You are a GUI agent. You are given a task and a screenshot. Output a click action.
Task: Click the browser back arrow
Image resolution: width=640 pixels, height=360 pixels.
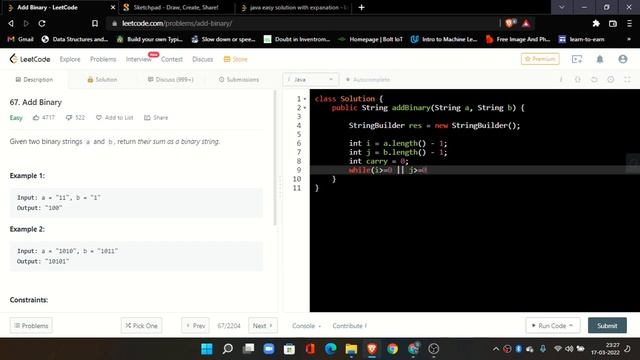point(11,24)
